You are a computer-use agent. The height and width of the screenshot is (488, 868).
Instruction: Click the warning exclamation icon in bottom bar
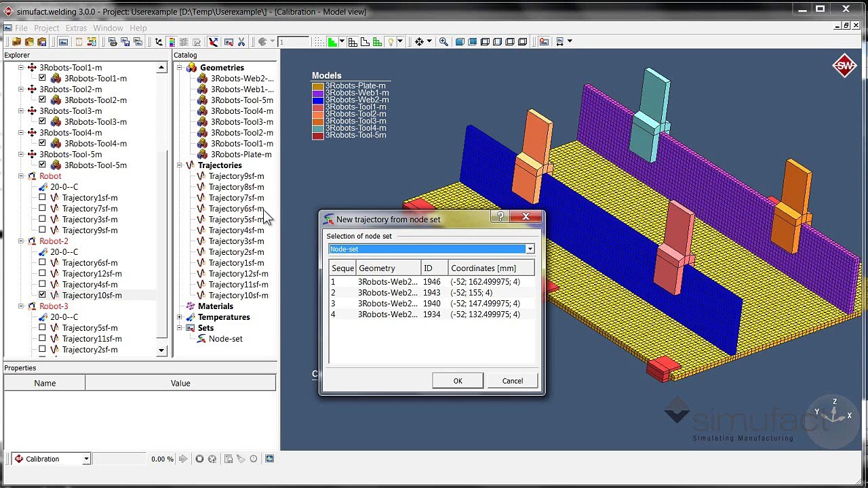pos(254,459)
